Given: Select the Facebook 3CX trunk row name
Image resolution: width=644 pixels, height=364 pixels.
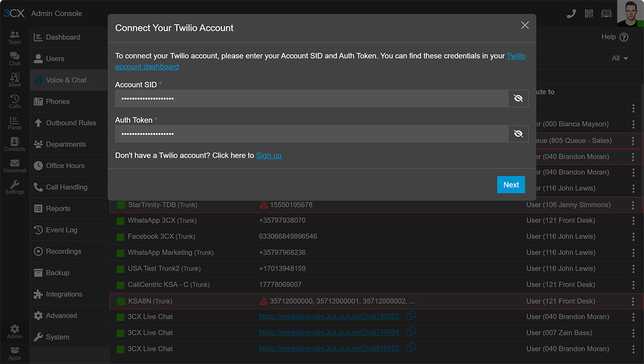Looking at the screenshot, I should pyautogui.click(x=161, y=237).
